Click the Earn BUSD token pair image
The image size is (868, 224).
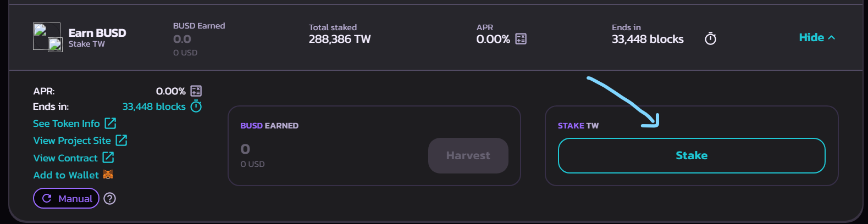click(47, 37)
